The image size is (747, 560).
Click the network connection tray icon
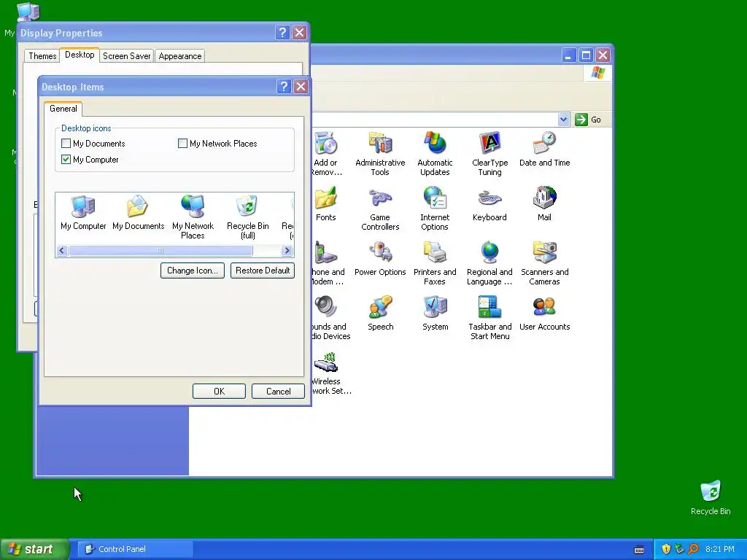pos(679,549)
